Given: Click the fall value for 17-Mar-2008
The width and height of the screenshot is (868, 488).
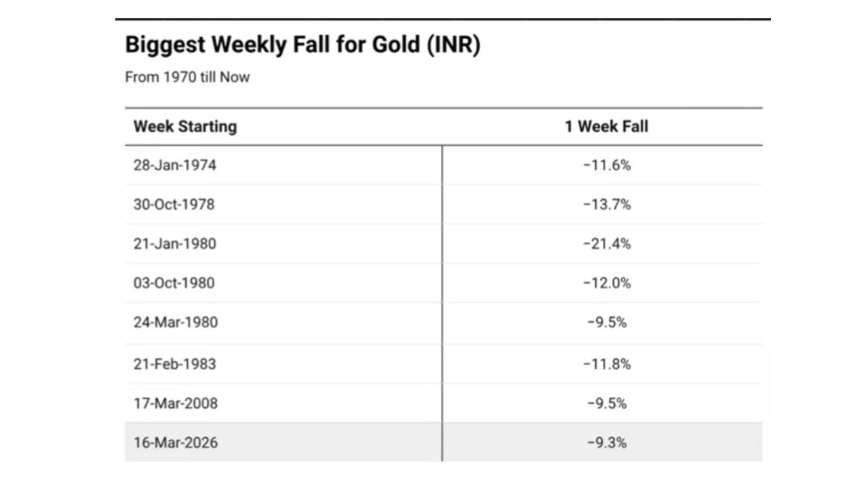Looking at the screenshot, I should click(607, 403).
